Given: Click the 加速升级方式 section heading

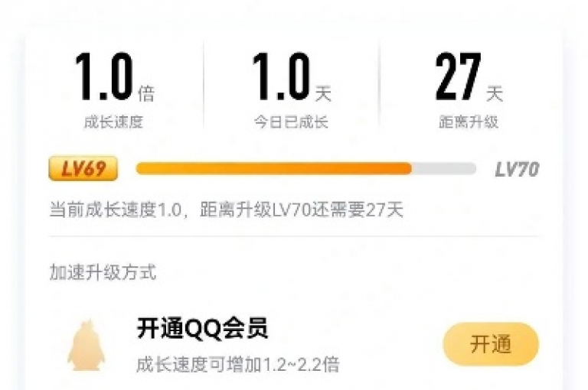Looking at the screenshot, I should [103, 272].
